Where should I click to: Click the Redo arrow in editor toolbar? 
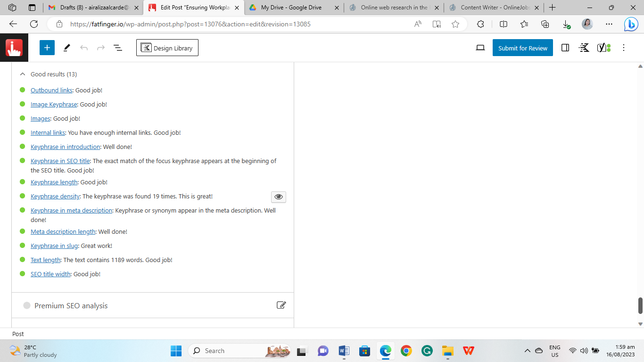tap(101, 48)
